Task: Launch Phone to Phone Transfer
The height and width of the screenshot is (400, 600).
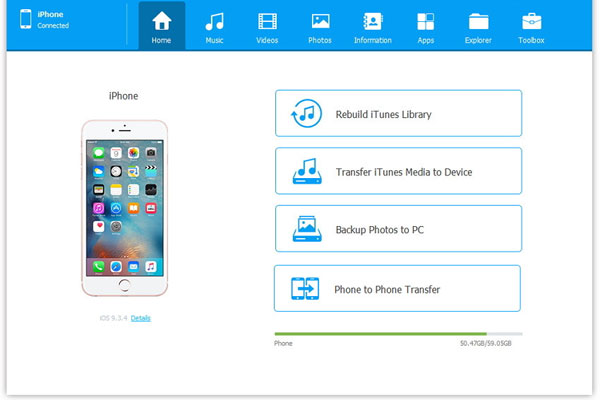Action: click(397, 288)
